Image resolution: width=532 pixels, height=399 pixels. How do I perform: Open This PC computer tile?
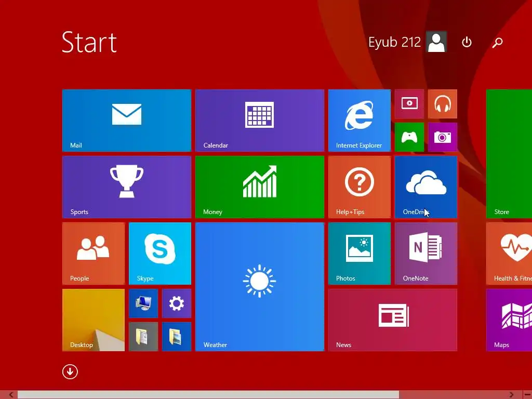[143, 303]
